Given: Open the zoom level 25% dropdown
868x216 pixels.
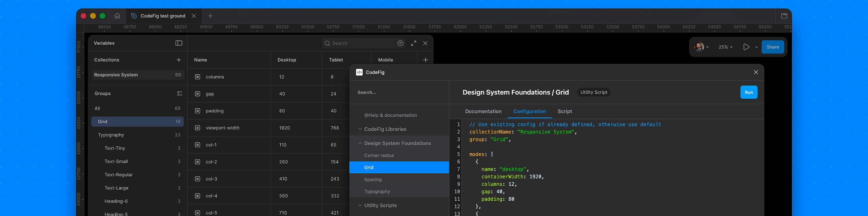Looking at the screenshot, I should click(x=725, y=47).
